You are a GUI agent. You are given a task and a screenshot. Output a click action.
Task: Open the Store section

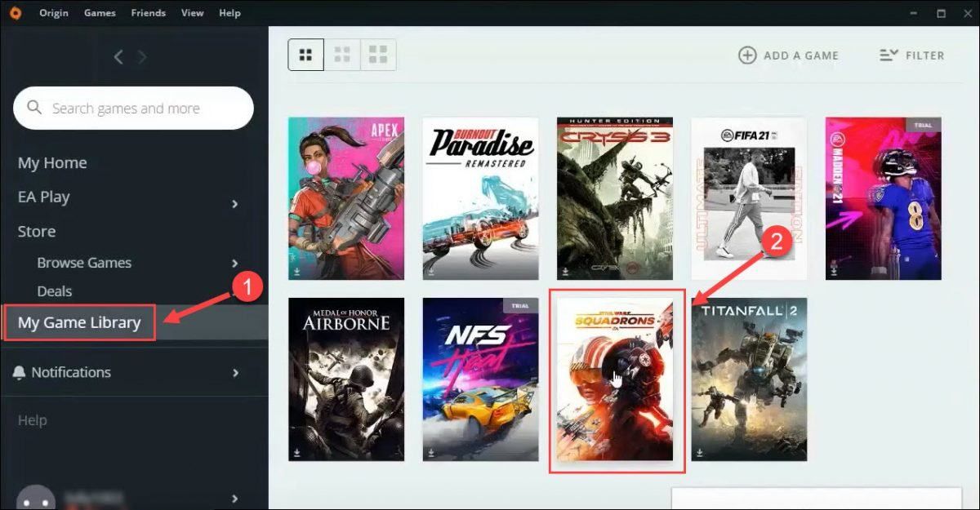pos(37,232)
